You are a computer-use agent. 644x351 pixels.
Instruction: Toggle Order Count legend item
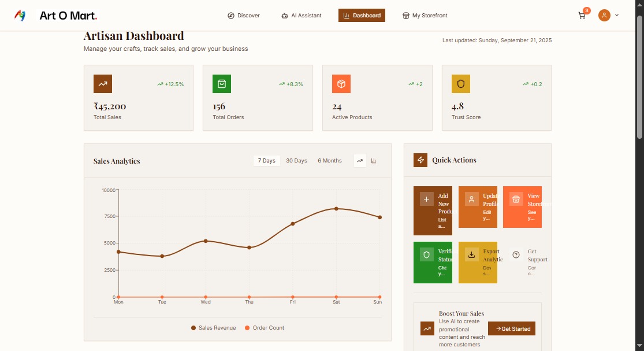265,327
